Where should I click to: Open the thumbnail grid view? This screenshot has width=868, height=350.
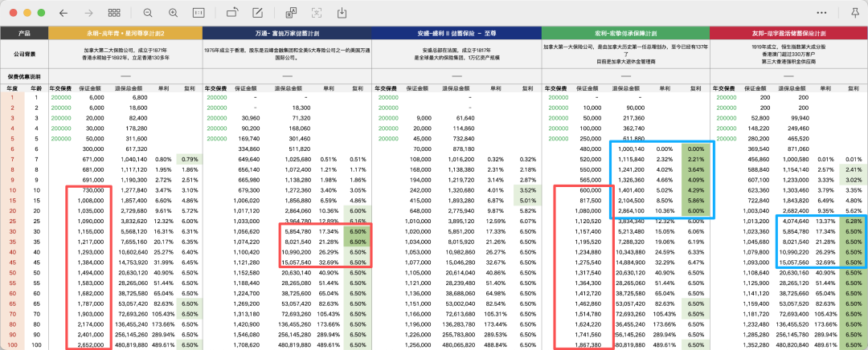114,13
